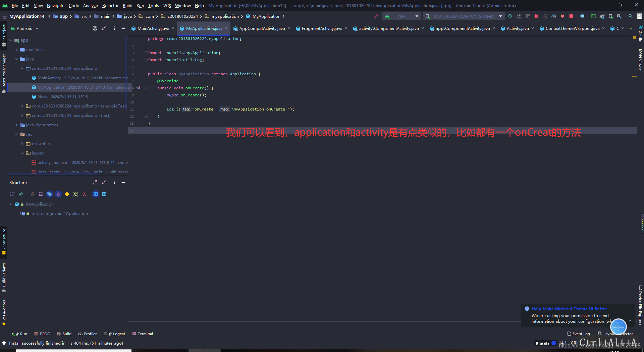Collapse the app module node
Image resolution: width=644 pixels, height=352 pixels.
tap(11, 40)
